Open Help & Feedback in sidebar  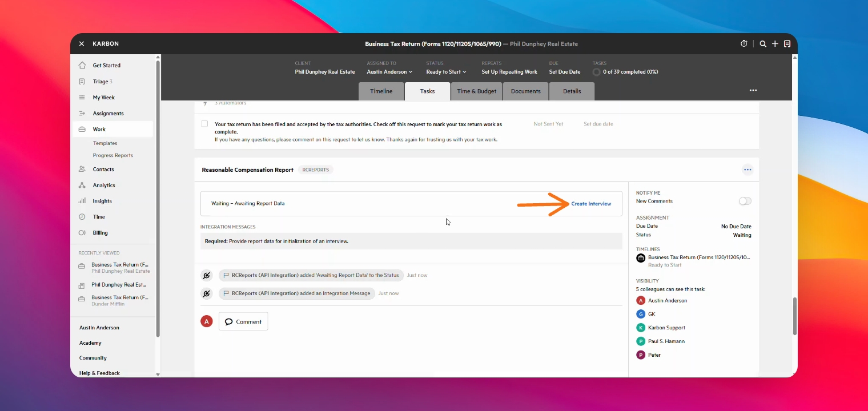[x=99, y=373]
